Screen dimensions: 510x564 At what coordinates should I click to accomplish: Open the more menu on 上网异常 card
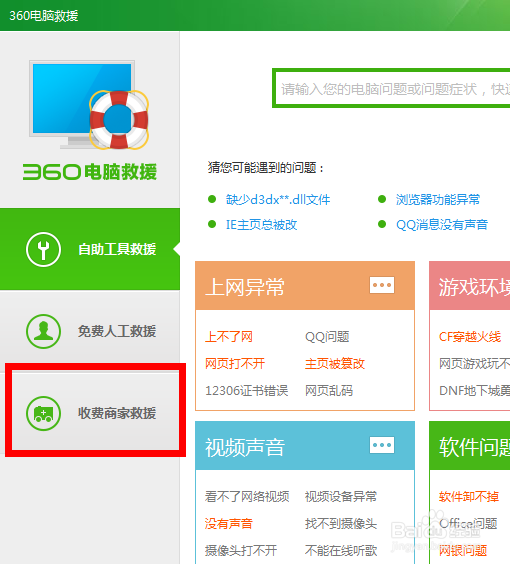click(382, 285)
